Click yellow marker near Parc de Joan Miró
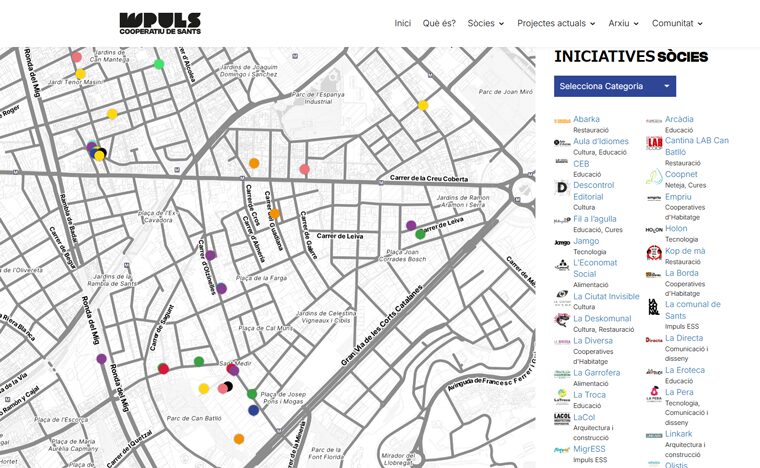The width and height of the screenshot is (760, 468). (423, 105)
